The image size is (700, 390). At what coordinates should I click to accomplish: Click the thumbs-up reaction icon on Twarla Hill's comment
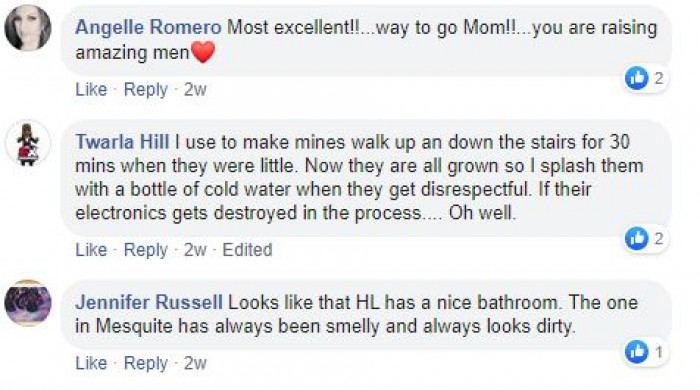click(x=637, y=239)
